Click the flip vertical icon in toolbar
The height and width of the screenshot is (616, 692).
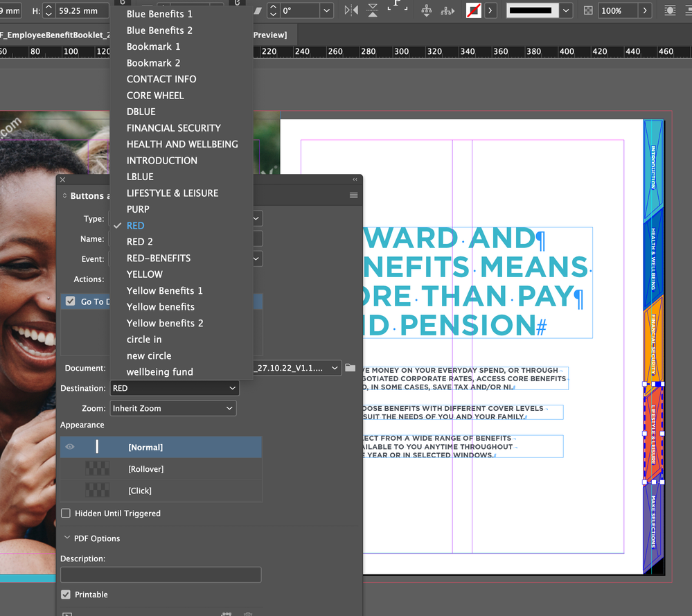pyautogui.click(x=373, y=10)
